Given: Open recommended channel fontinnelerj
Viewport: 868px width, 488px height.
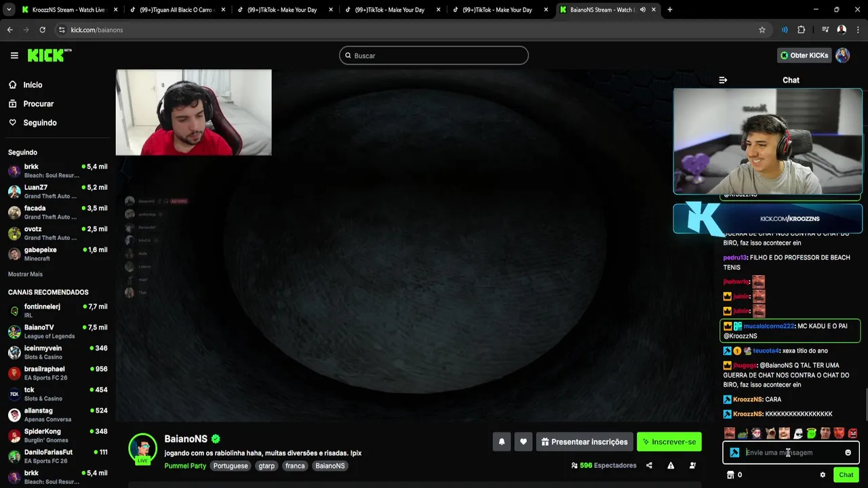Looking at the screenshot, I should 58,311.
